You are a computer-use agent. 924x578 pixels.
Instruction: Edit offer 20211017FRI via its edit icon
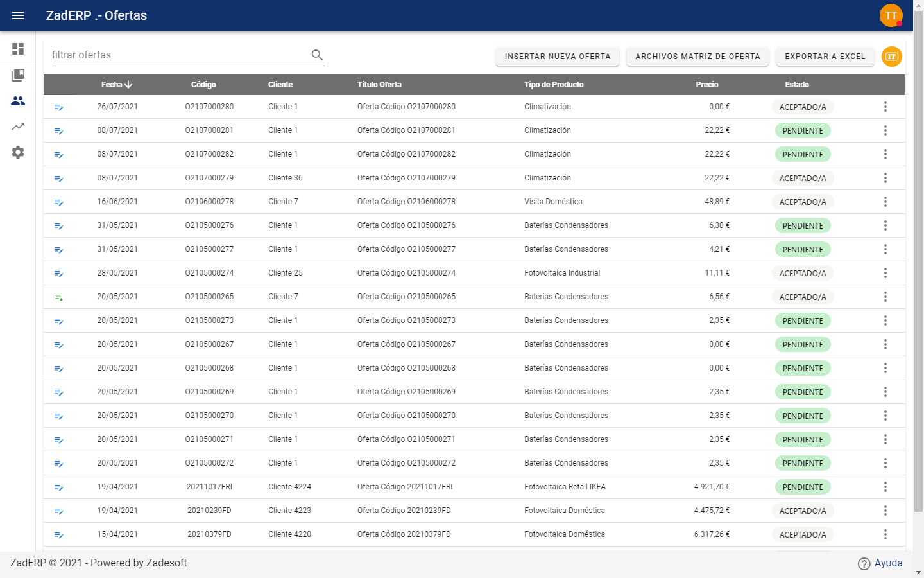click(x=58, y=487)
